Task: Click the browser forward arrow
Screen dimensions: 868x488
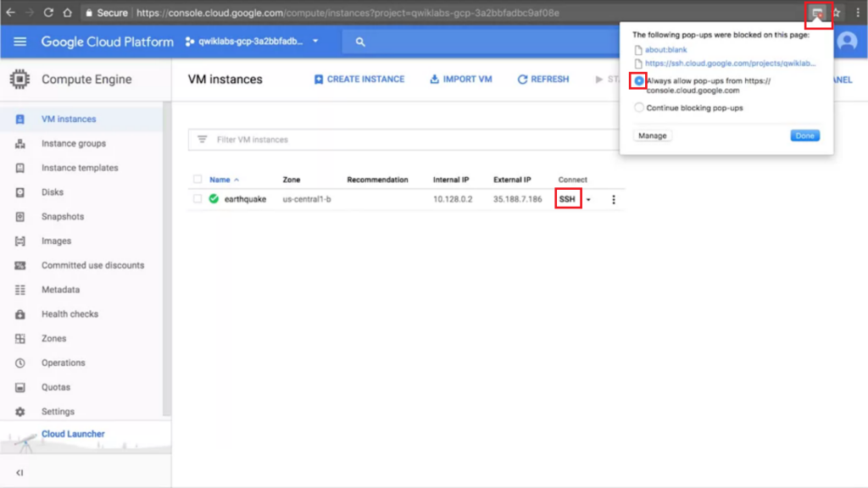Action: 30,12
